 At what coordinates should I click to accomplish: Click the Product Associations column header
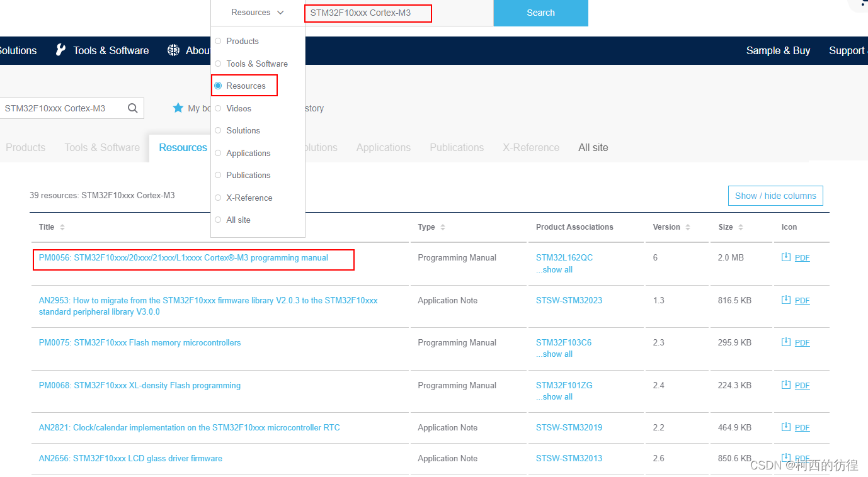574,227
